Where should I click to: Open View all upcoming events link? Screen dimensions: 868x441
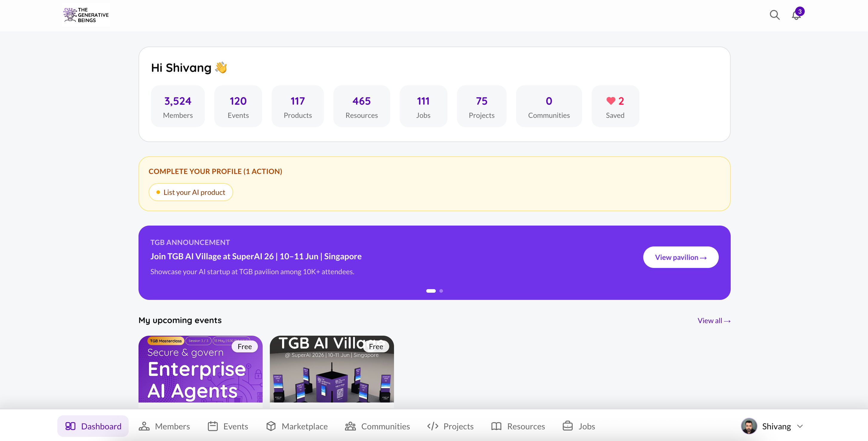714,320
